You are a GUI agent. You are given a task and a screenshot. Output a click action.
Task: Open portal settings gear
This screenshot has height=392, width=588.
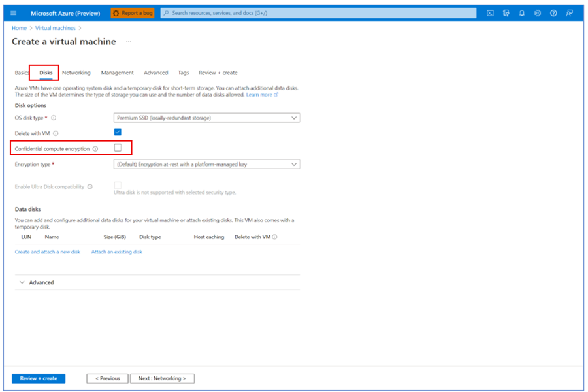point(538,13)
